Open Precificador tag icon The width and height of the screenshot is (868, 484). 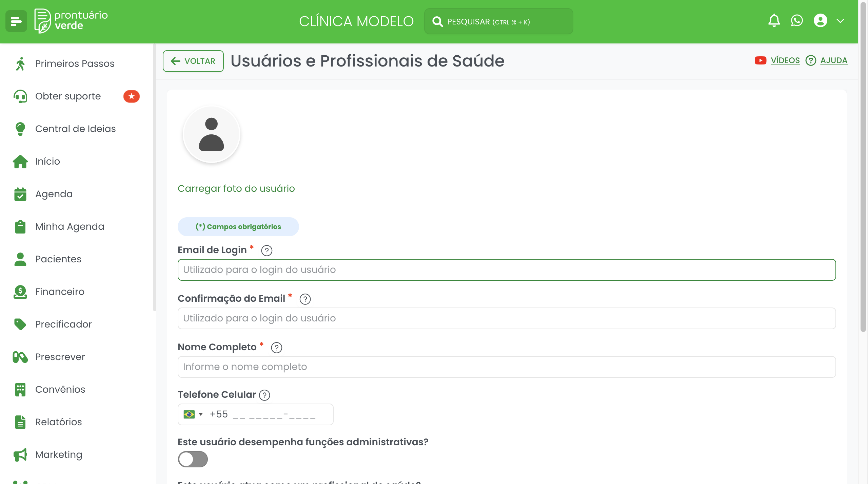[x=20, y=324]
